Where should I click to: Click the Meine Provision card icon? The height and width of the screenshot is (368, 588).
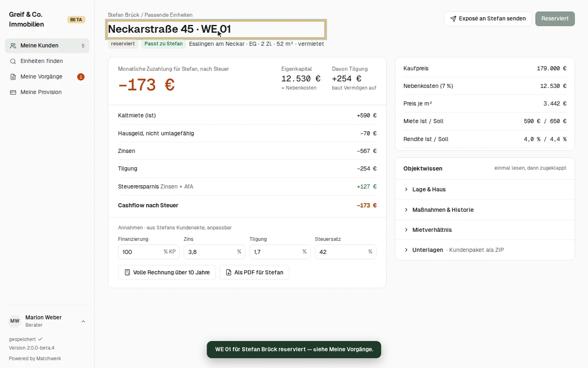tap(13, 92)
